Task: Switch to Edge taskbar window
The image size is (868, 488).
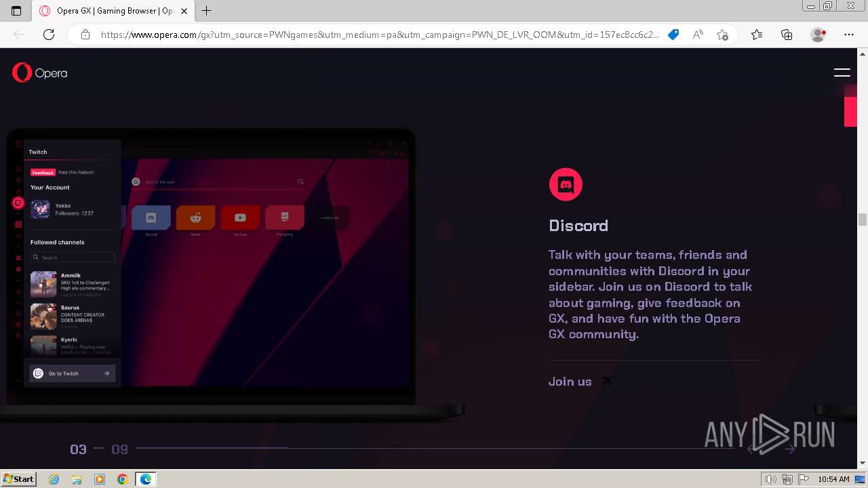Action: pos(146,479)
